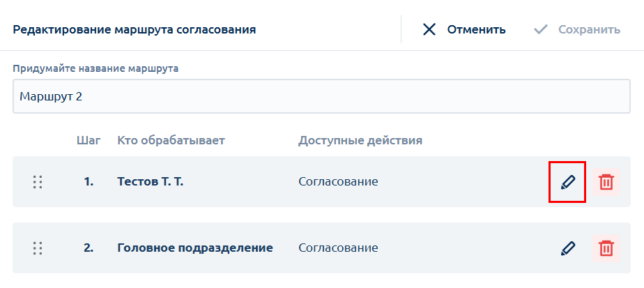
Task: Click the step number 2.
Action: [x=89, y=248]
